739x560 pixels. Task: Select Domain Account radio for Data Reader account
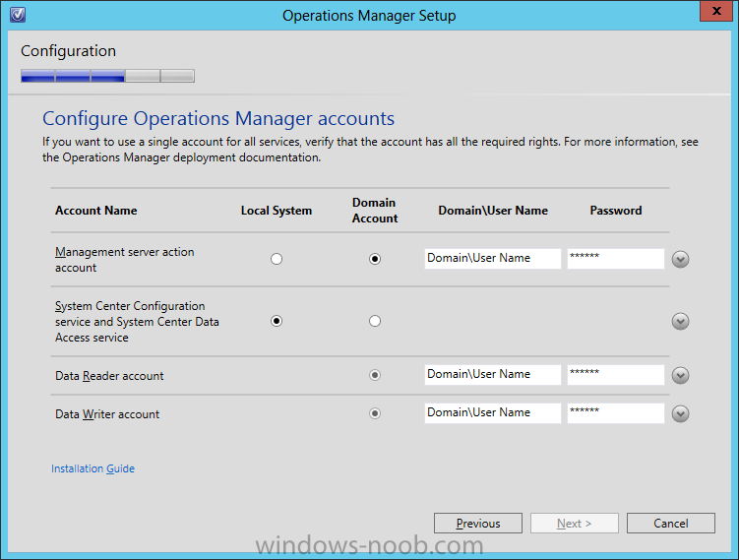[x=375, y=375]
